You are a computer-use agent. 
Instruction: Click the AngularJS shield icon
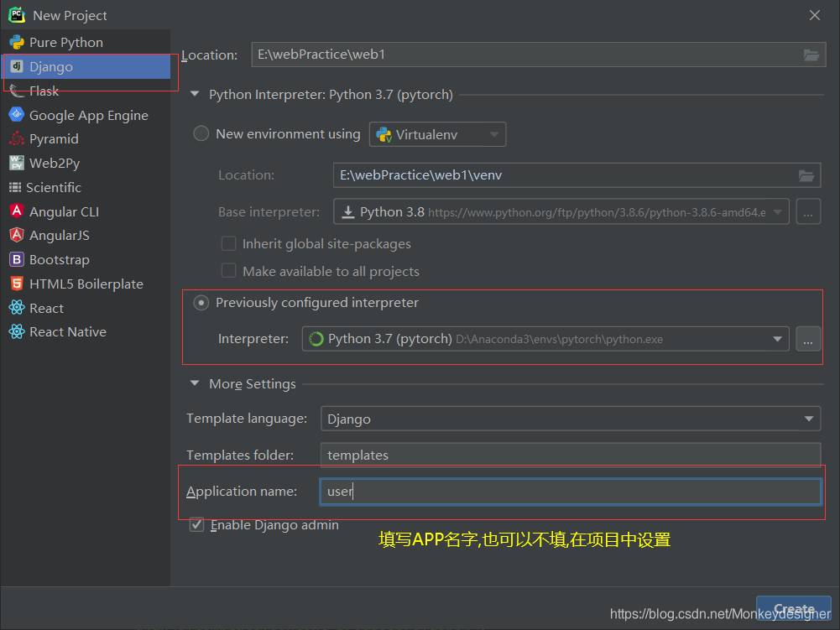coord(17,235)
